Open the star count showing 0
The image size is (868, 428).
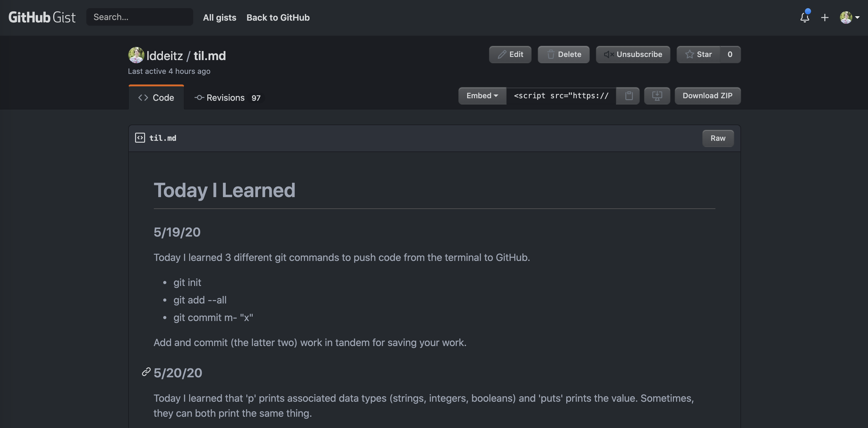(x=730, y=54)
